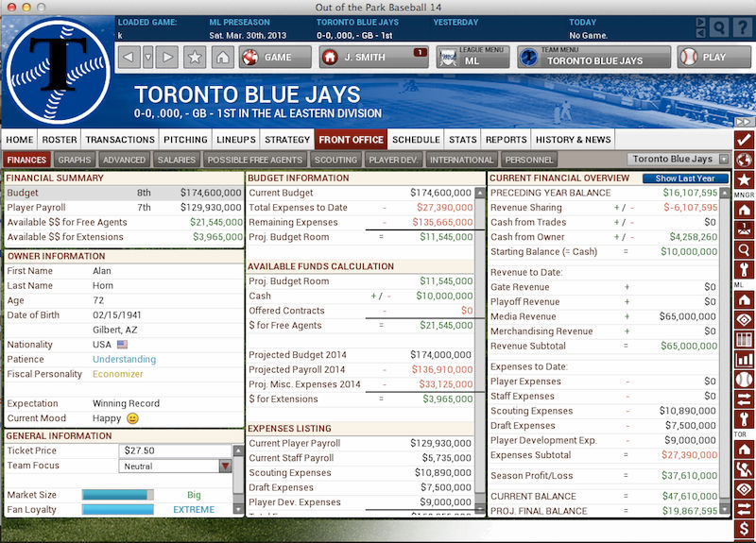756x543 pixels.
Task: Open the TRANSACTIONS tab
Action: (120, 139)
